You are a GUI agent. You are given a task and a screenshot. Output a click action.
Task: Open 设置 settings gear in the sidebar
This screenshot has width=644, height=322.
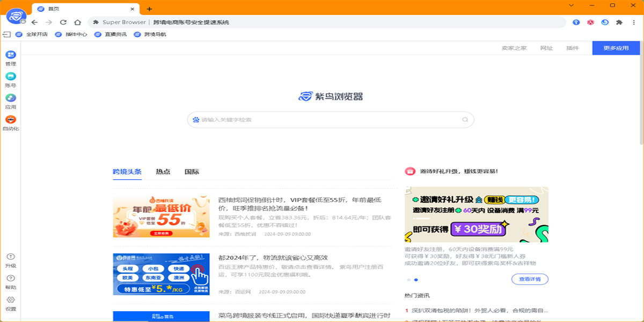point(11,300)
